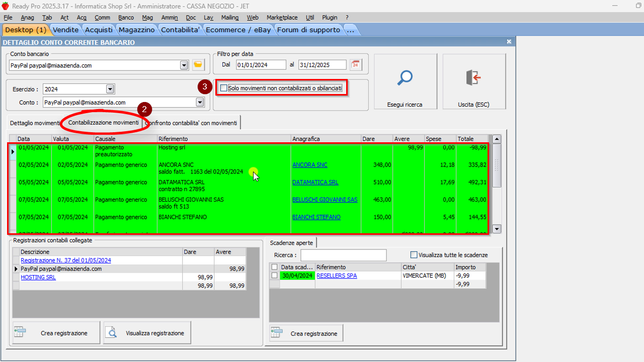Viewport: 644px width, 362px height.
Task: Open the File menu
Action: (8, 17)
